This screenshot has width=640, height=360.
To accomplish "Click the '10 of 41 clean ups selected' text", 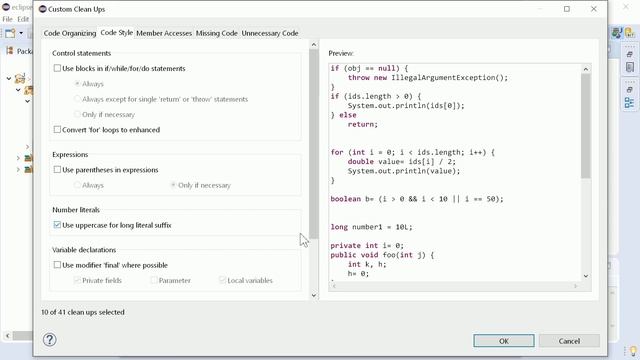I will point(83,312).
